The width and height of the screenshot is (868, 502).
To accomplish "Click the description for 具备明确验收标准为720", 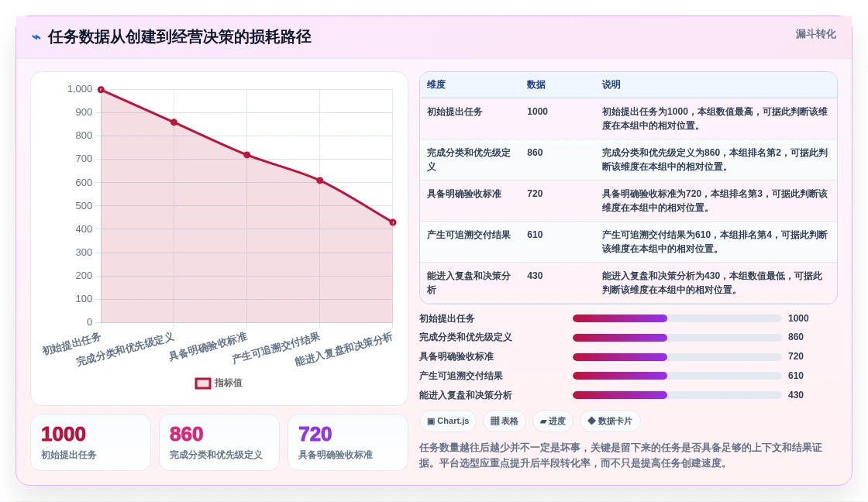I will (715, 201).
